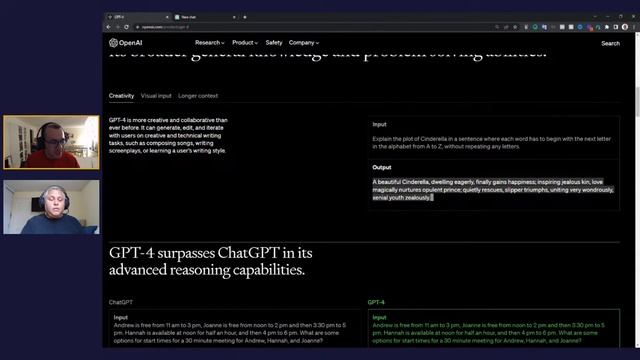Bookmark this page with the star icon
The width and height of the screenshot is (640, 360).
(515, 27)
